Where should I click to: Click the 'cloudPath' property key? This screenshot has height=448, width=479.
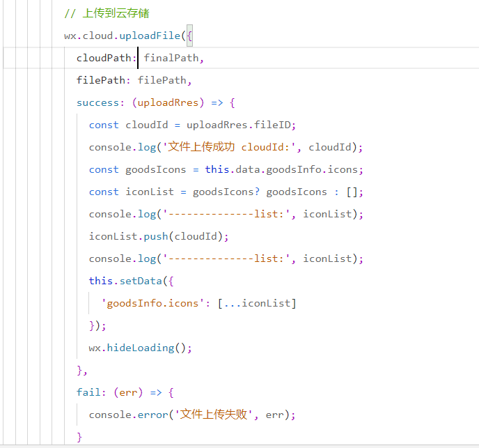point(104,58)
